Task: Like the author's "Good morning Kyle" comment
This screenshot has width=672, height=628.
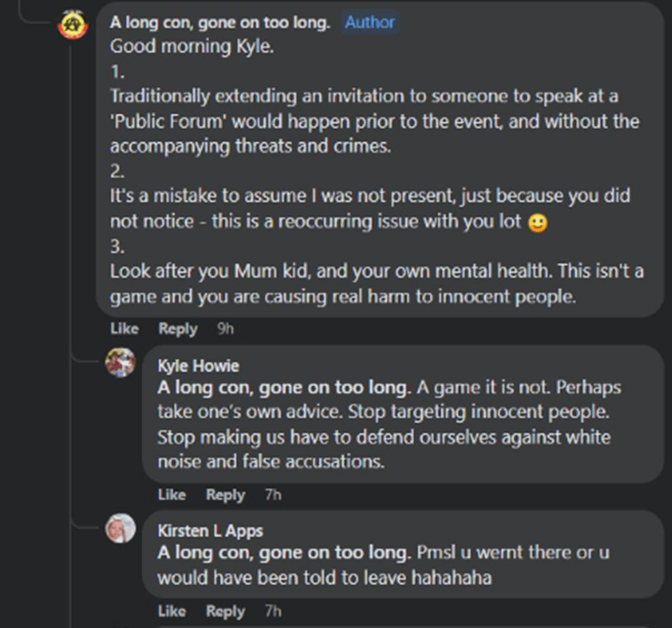Action: tap(124, 329)
